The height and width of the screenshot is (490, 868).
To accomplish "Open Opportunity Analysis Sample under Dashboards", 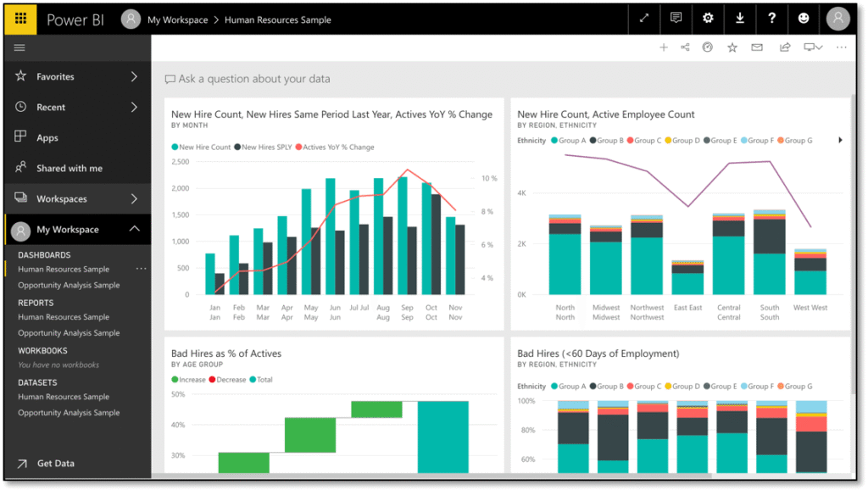I will pos(69,286).
